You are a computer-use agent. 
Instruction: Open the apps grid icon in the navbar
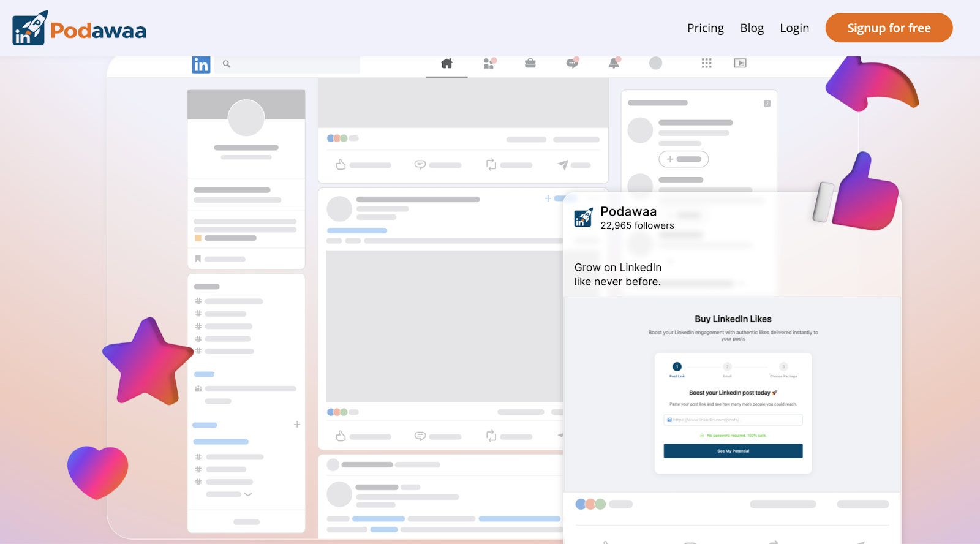tap(706, 63)
